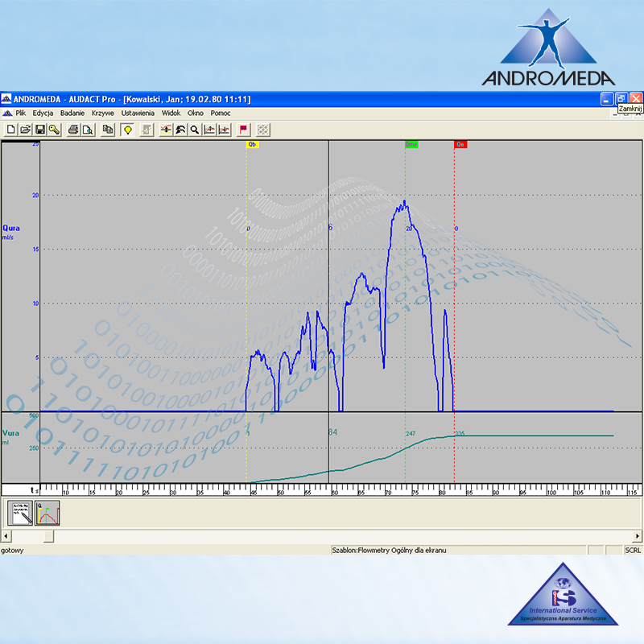Click the copy icon in toolbar

(108, 129)
